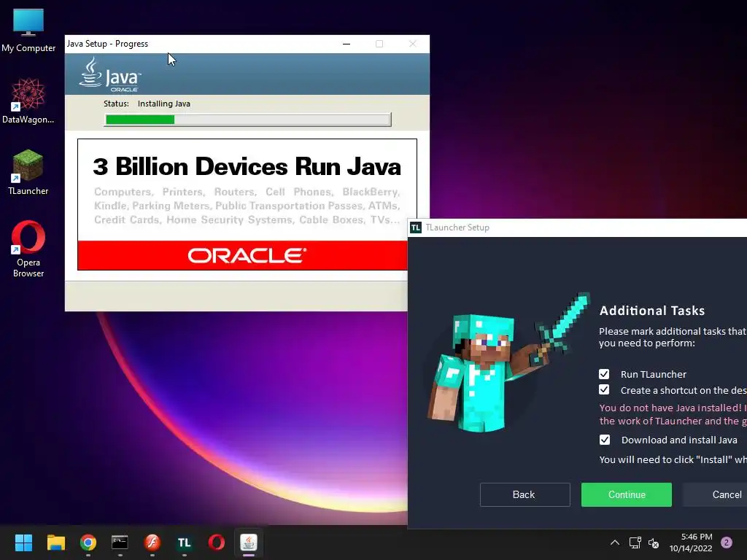Open the Opera Browser desktop shortcut
The image size is (747, 560).
[28, 249]
